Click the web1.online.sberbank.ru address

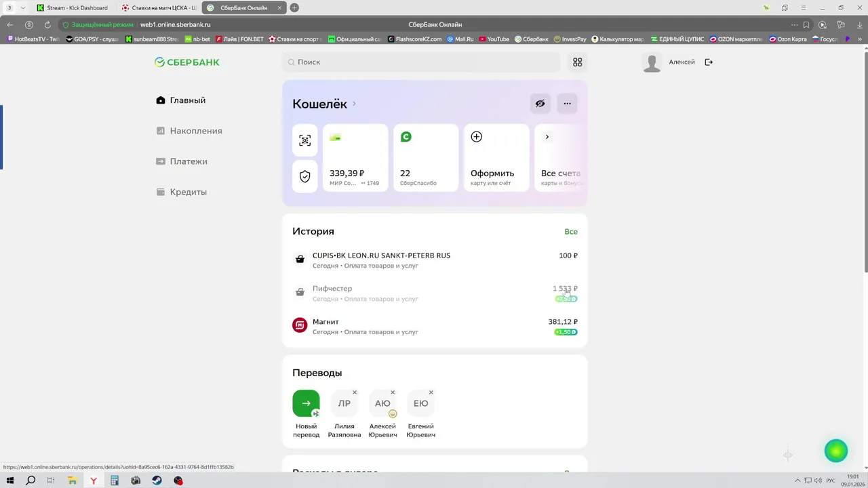click(175, 25)
